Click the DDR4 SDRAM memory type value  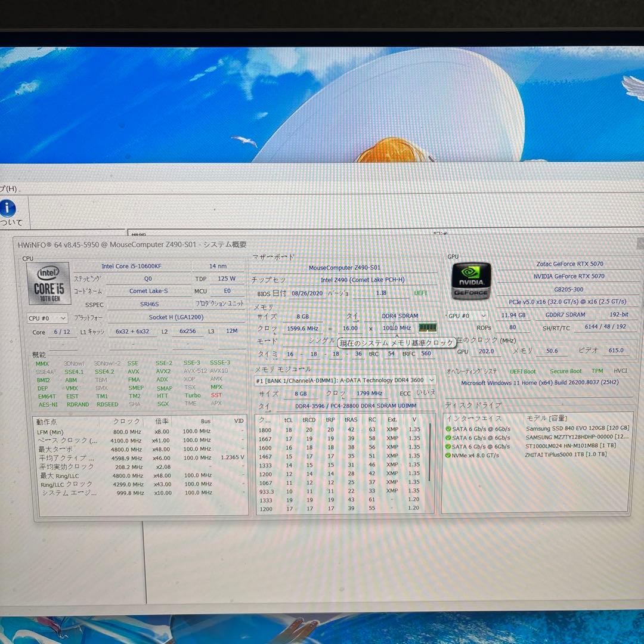(x=400, y=316)
